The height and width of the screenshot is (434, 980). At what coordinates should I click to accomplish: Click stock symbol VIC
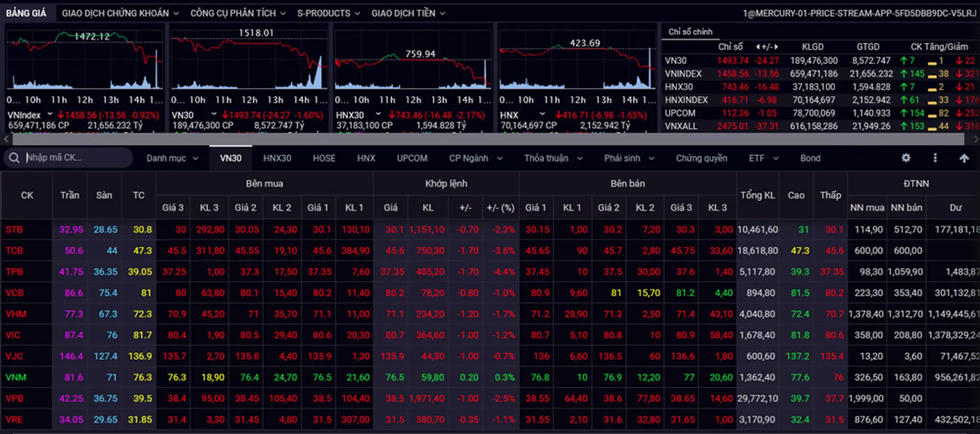(13, 336)
